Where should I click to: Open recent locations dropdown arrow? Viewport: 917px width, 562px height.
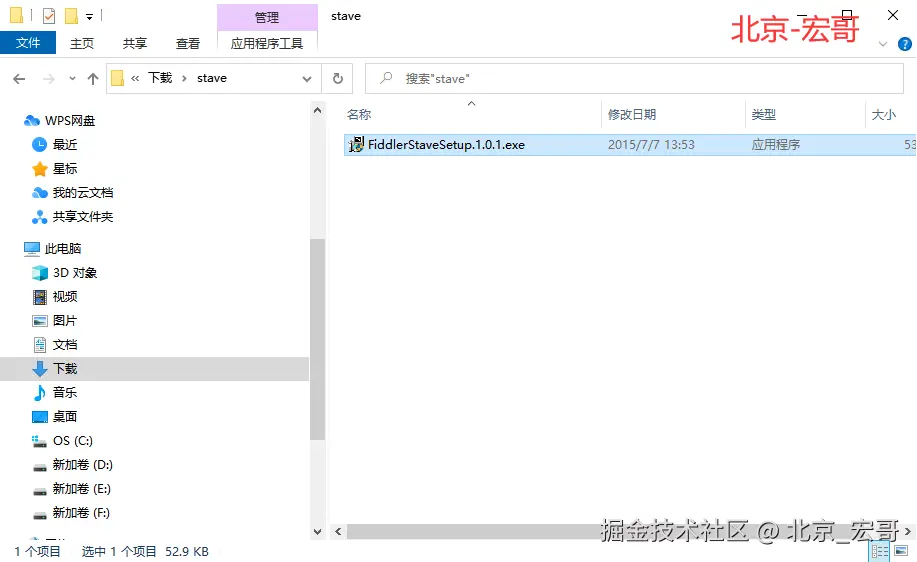[x=72, y=78]
